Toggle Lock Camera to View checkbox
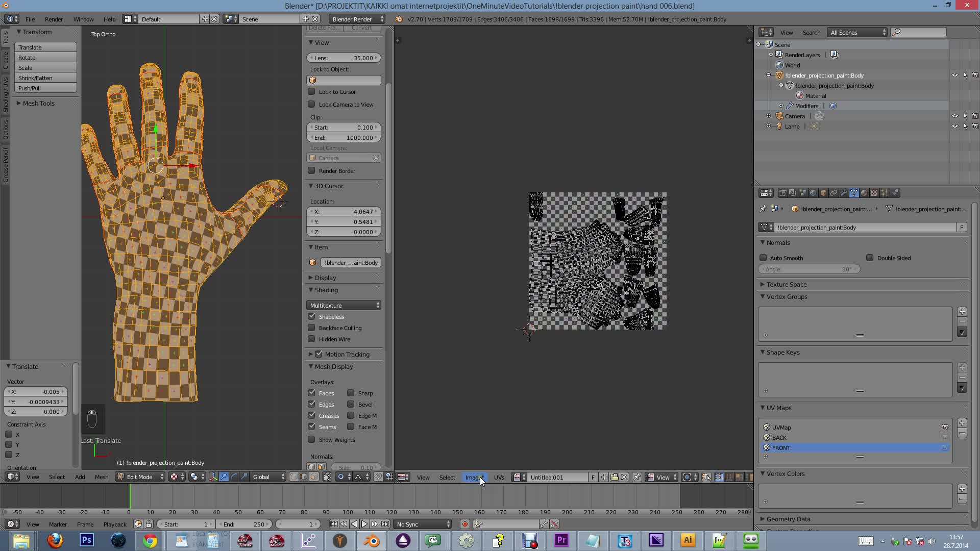Screen dimensions: 980x551 click(x=312, y=105)
